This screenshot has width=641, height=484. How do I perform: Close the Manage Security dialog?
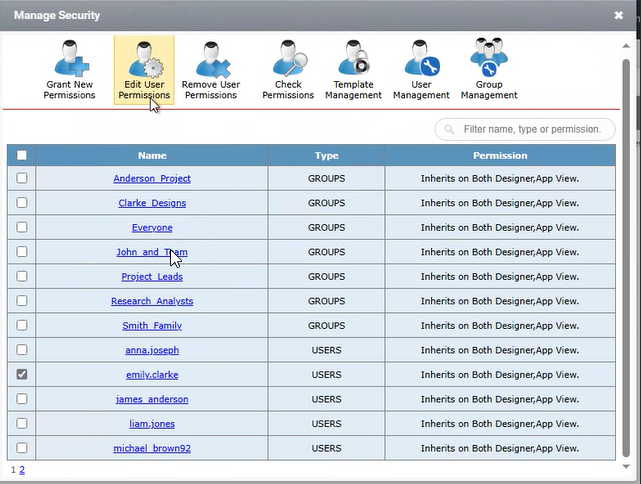coord(619,16)
